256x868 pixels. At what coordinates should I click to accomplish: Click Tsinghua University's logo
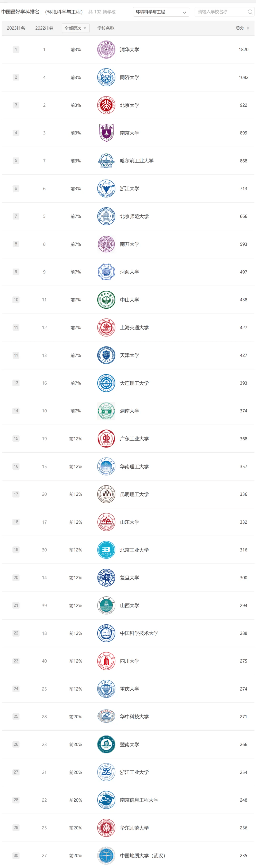pyautogui.click(x=106, y=50)
